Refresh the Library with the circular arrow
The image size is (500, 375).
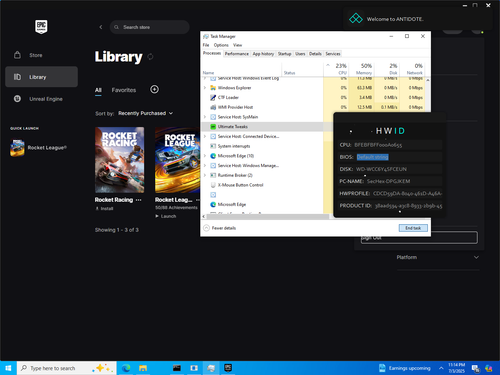tap(150, 57)
